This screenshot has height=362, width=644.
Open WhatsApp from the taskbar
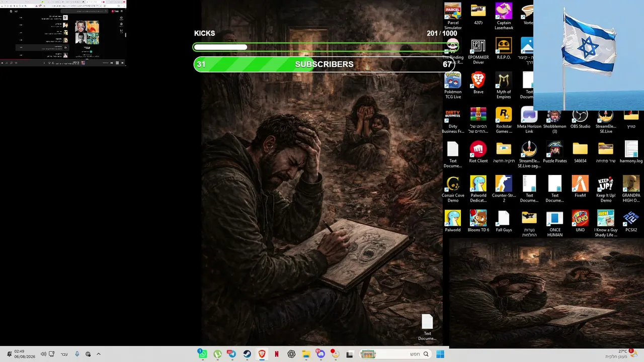[x=202, y=354]
